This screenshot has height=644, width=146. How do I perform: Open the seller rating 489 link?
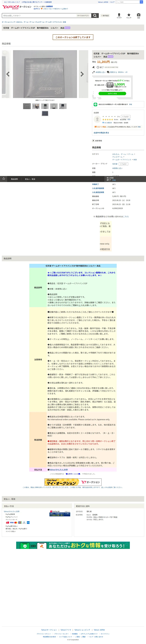point(129,119)
